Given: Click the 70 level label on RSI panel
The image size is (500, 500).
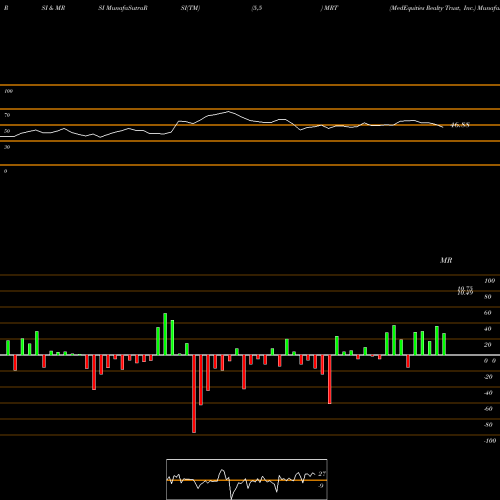Looking at the screenshot, I should pos(7,115).
